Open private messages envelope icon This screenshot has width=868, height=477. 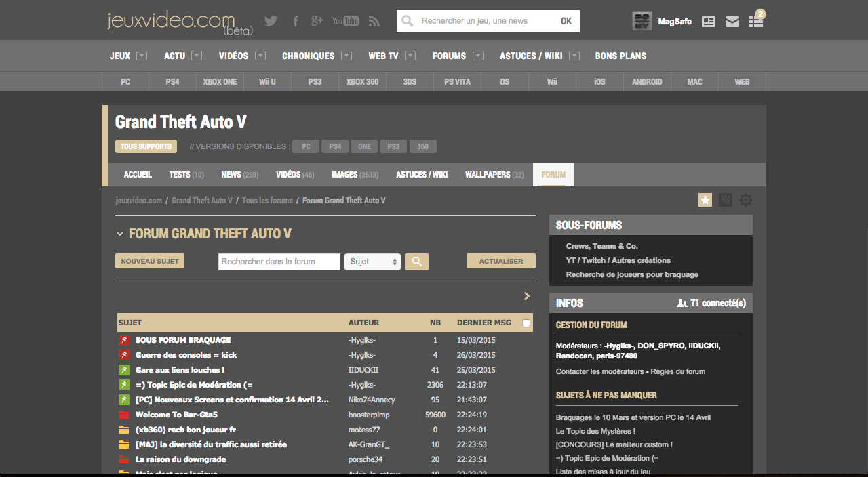[732, 22]
